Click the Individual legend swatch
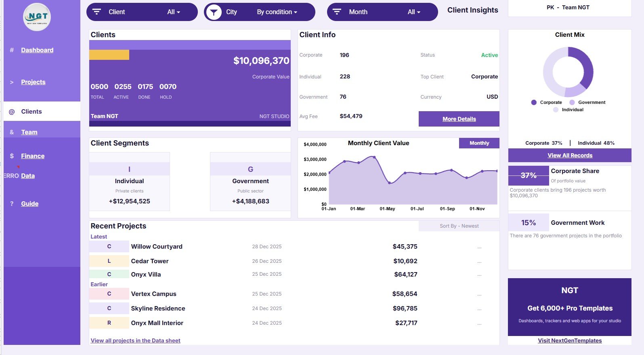644x355 pixels. pos(556,110)
